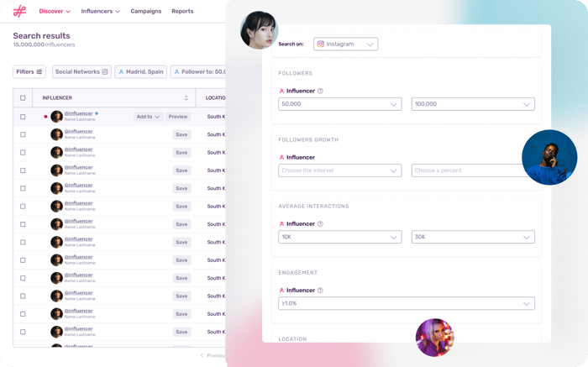Expand the 50,000 followers minimum dropdown
The height and width of the screenshot is (367, 588).
pyautogui.click(x=339, y=104)
